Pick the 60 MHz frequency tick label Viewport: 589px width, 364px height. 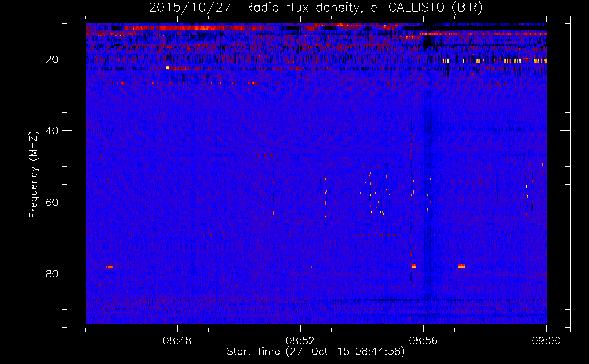pos(52,202)
